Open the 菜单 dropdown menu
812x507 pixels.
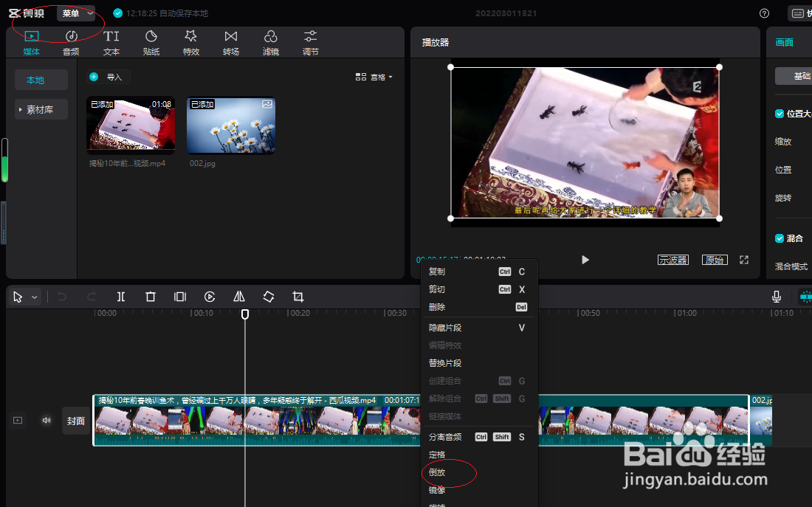(75, 13)
